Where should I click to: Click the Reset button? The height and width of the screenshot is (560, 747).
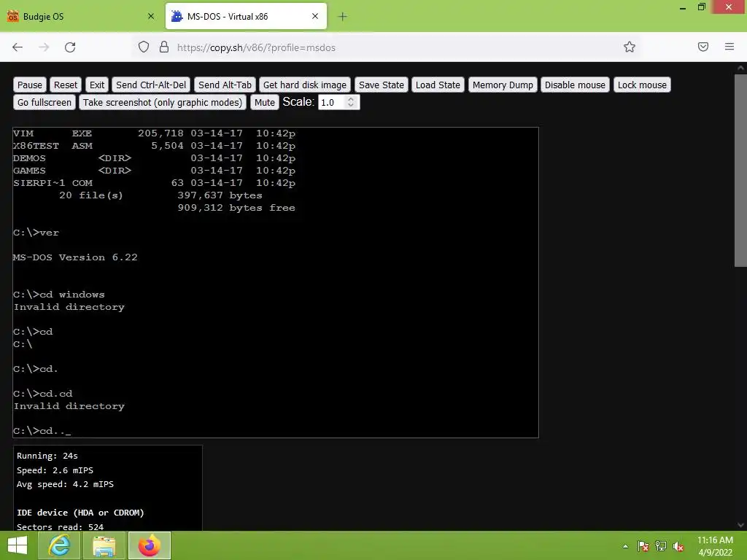click(x=65, y=85)
